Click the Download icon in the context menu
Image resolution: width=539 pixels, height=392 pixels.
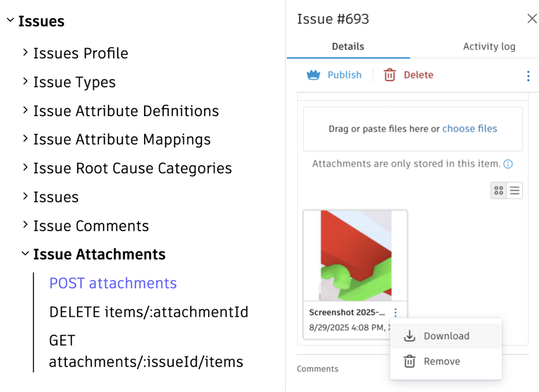coord(410,336)
